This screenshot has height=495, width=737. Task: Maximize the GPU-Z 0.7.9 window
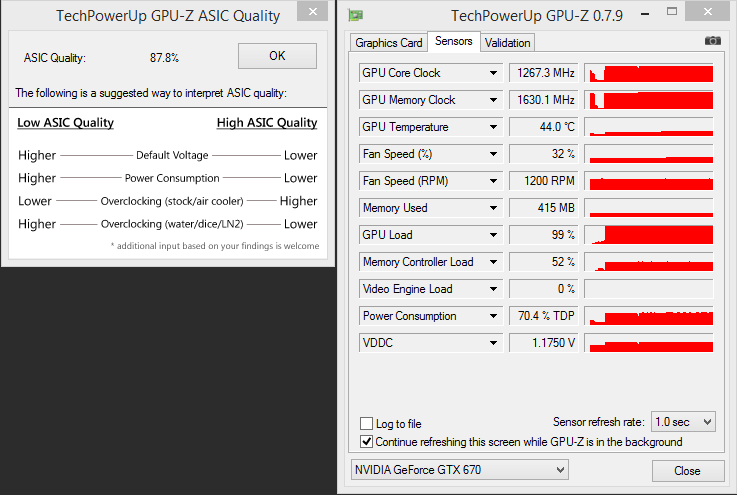click(x=672, y=12)
